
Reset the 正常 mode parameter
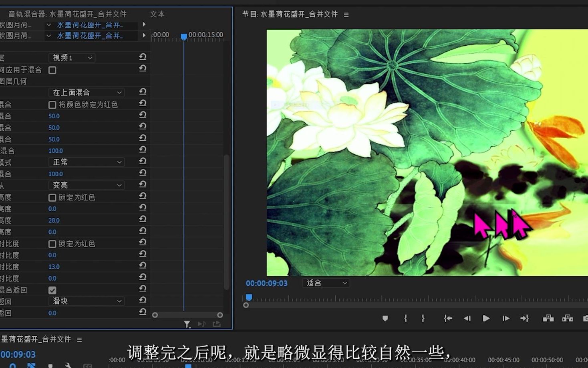tap(143, 161)
